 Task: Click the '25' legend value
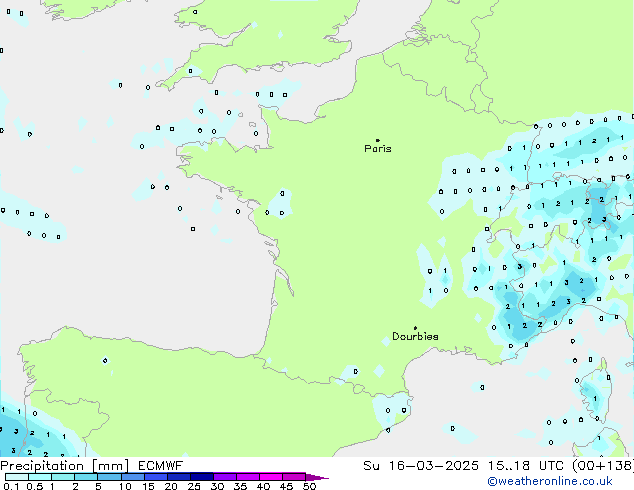(x=194, y=486)
